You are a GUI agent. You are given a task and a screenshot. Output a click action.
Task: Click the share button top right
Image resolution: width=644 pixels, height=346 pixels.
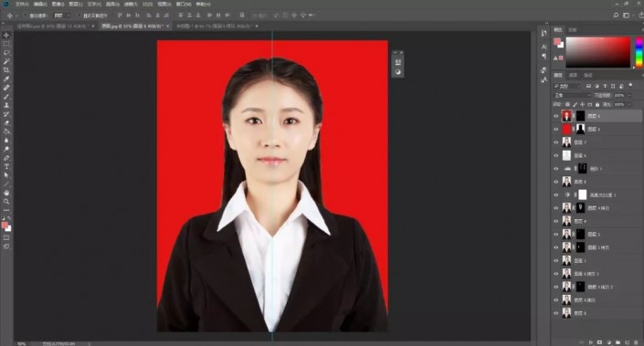640,16
